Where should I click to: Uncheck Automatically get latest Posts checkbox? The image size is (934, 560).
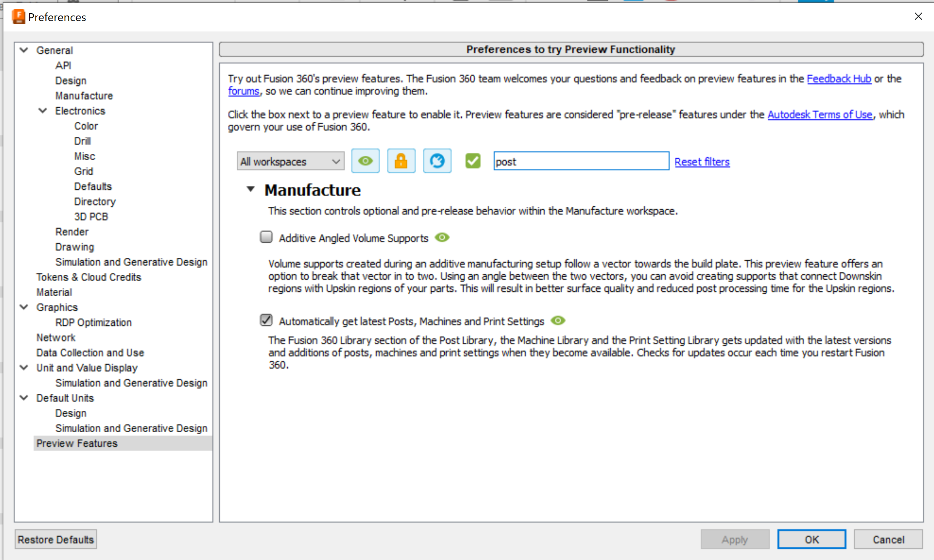tap(266, 320)
